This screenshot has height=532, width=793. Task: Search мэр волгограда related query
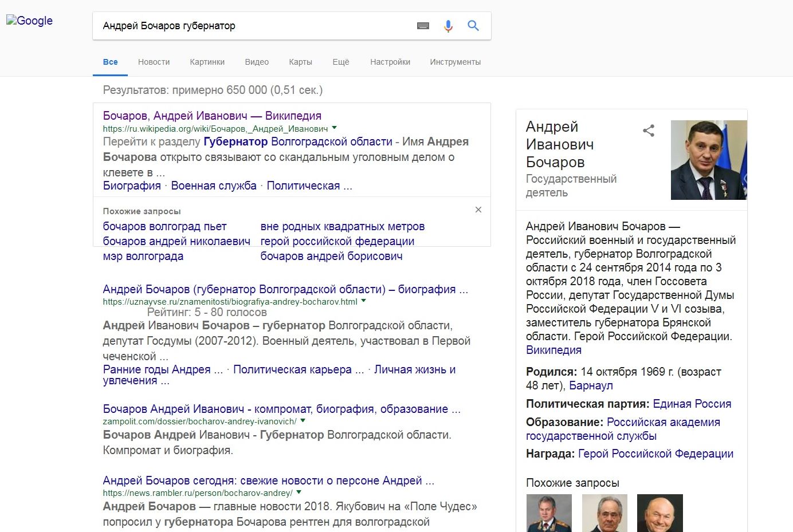pyautogui.click(x=143, y=256)
